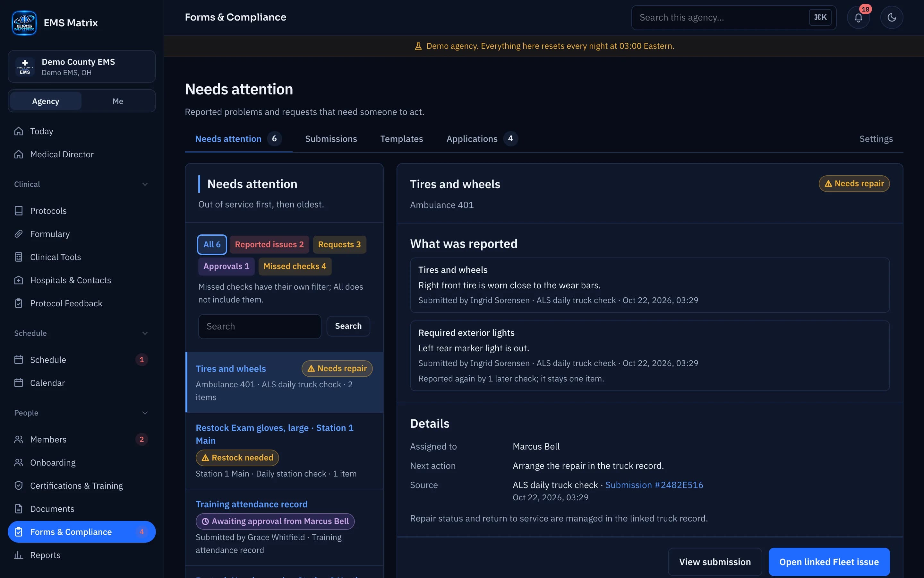Image resolution: width=924 pixels, height=578 pixels.
Task: Click the Protocol Feedback clipboard icon
Action: pyautogui.click(x=19, y=303)
